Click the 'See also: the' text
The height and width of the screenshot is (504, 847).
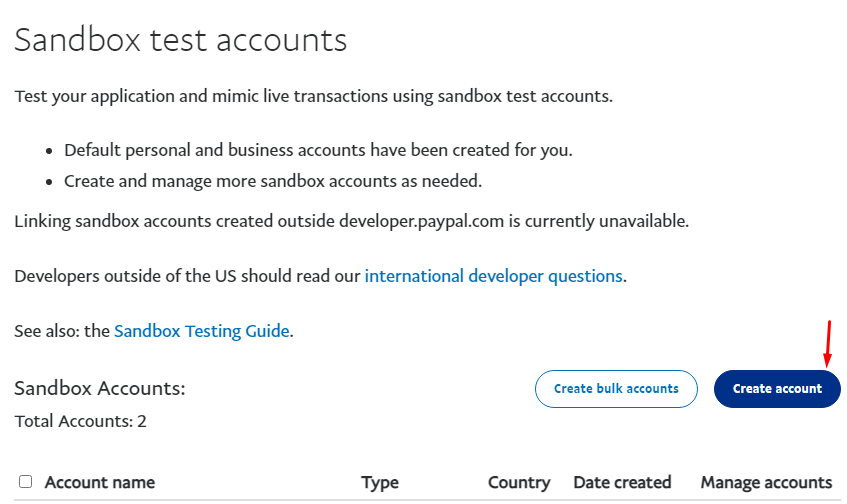[x=62, y=331]
